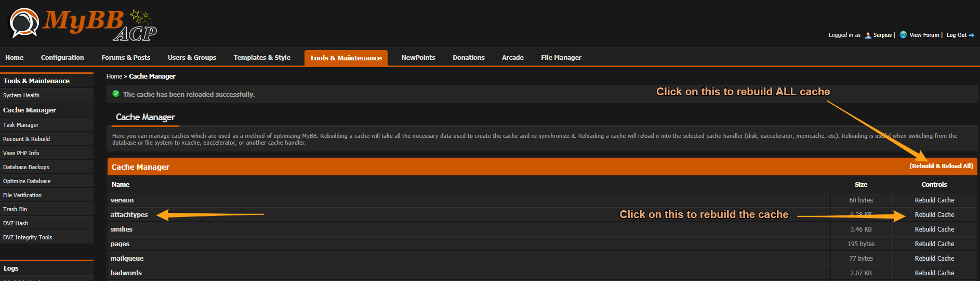Open the NewPoints menu
This screenshot has width=980, height=281.
tap(418, 58)
